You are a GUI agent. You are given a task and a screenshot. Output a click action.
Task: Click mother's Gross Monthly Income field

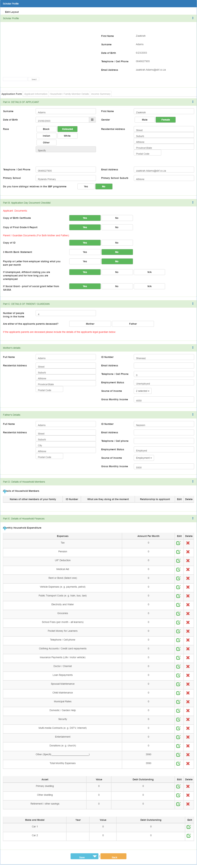click(x=164, y=399)
